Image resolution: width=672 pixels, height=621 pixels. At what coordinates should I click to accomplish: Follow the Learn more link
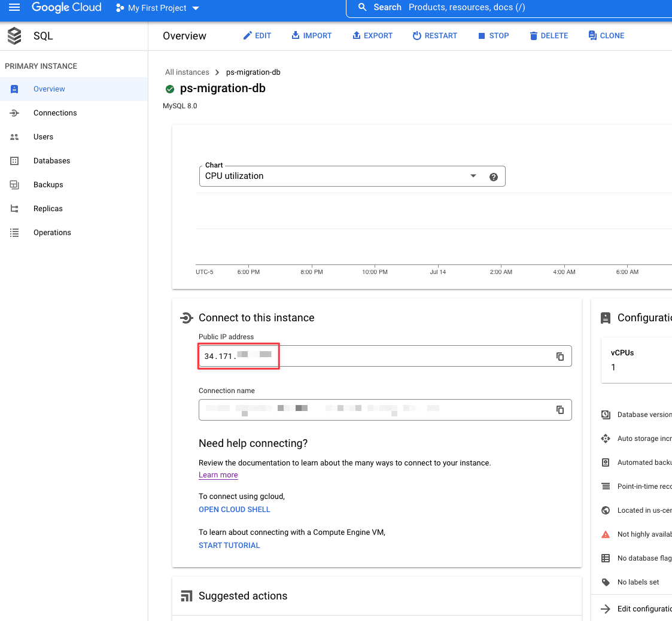(218, 475)
